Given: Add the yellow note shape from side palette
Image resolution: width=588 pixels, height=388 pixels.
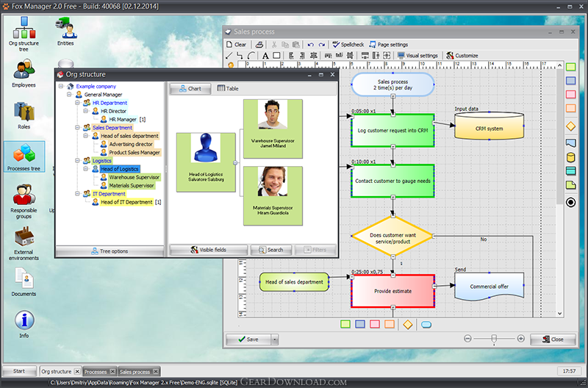Looking at the screenshot, I should pyautogui.click(x=571, y=185).
